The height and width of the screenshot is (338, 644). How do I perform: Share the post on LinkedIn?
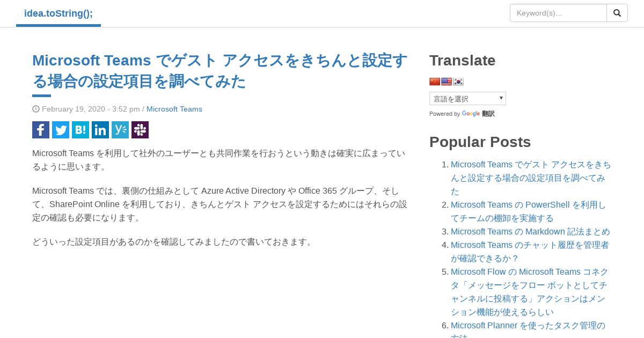pos(100,130)
